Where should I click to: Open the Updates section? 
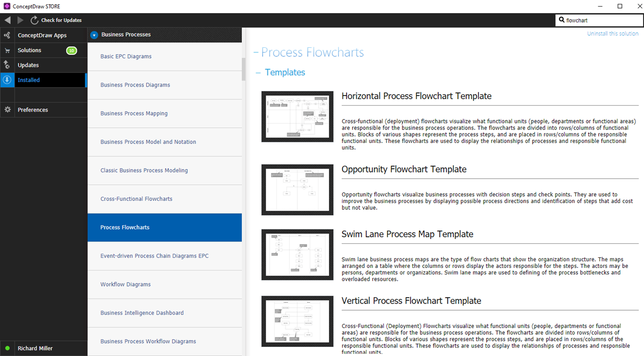point(44,65)
